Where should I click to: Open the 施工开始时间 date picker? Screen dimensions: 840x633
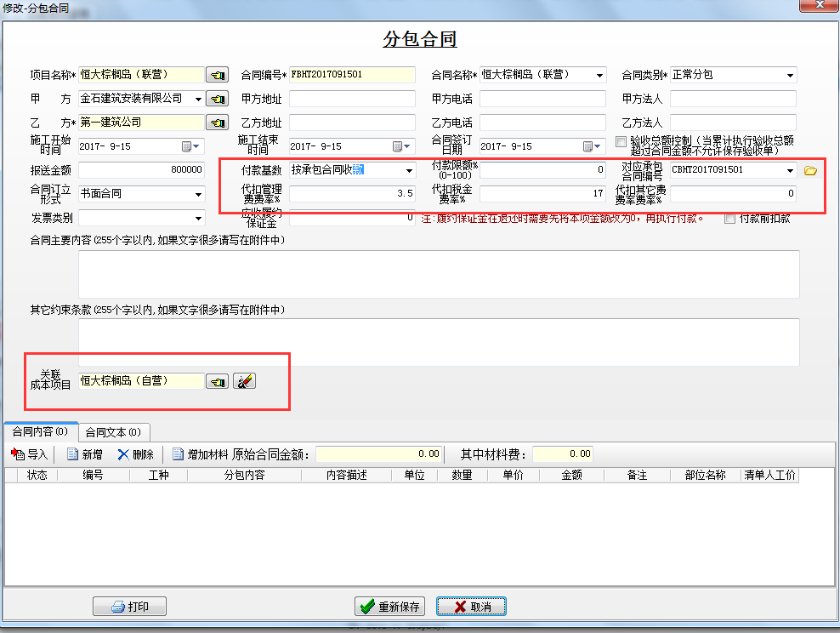[x=191, y=146]
